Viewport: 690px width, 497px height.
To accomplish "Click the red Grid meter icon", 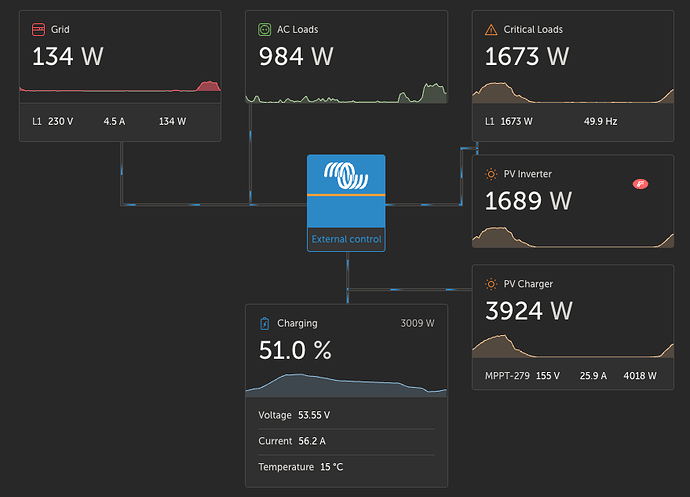I will (x=38, y=29).
